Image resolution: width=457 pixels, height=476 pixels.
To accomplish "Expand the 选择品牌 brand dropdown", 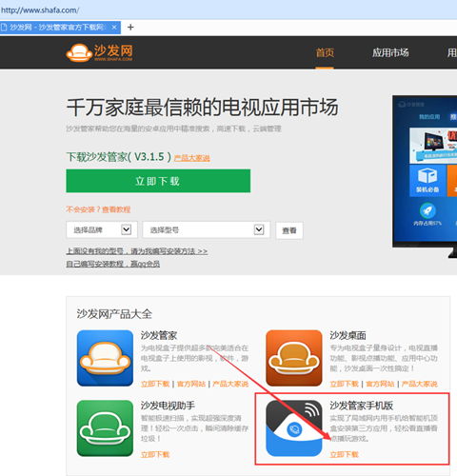I will (x=102, y=229).
